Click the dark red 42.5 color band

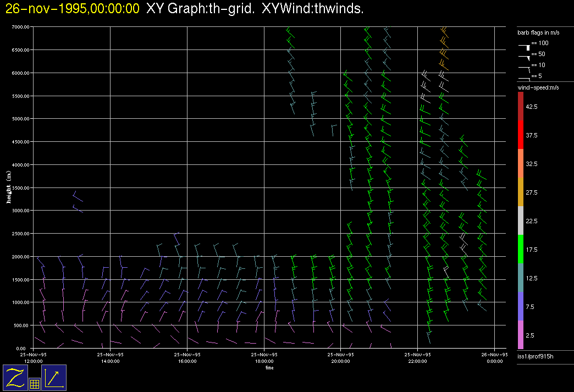point(521,106)
